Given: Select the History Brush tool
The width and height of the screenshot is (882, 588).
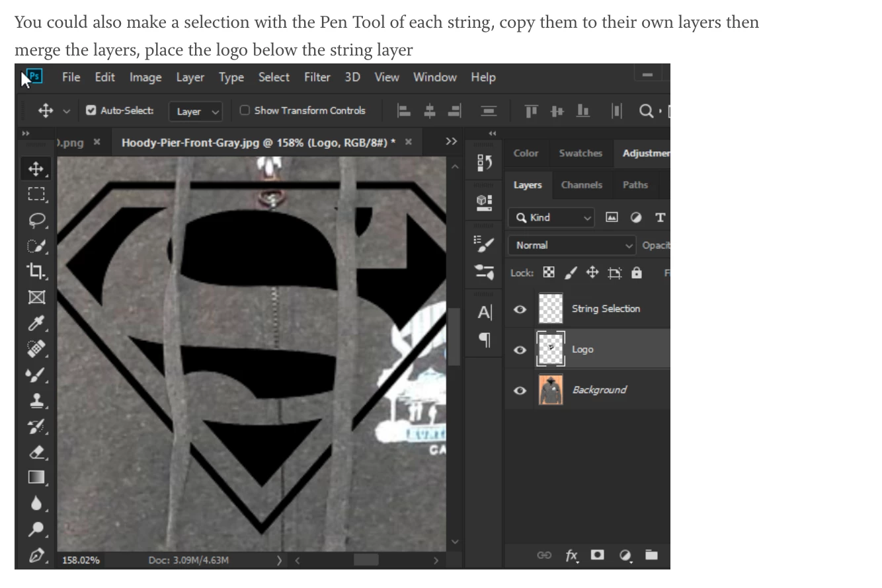Looking at the screenshot, I should tap(36, 425).
